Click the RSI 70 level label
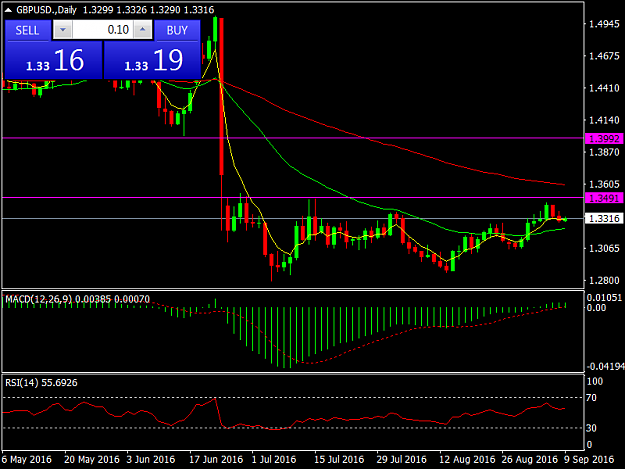625x469 pixels. coord(592,398)
